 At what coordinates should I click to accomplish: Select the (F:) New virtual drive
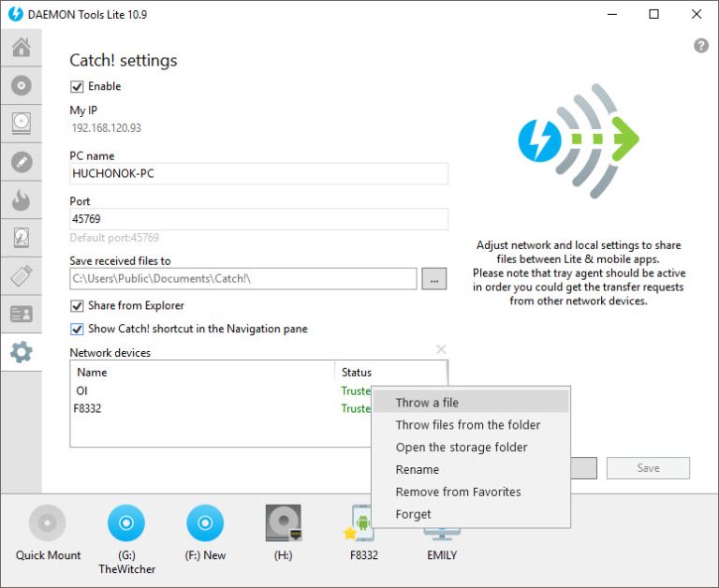(x=205, y=523)
